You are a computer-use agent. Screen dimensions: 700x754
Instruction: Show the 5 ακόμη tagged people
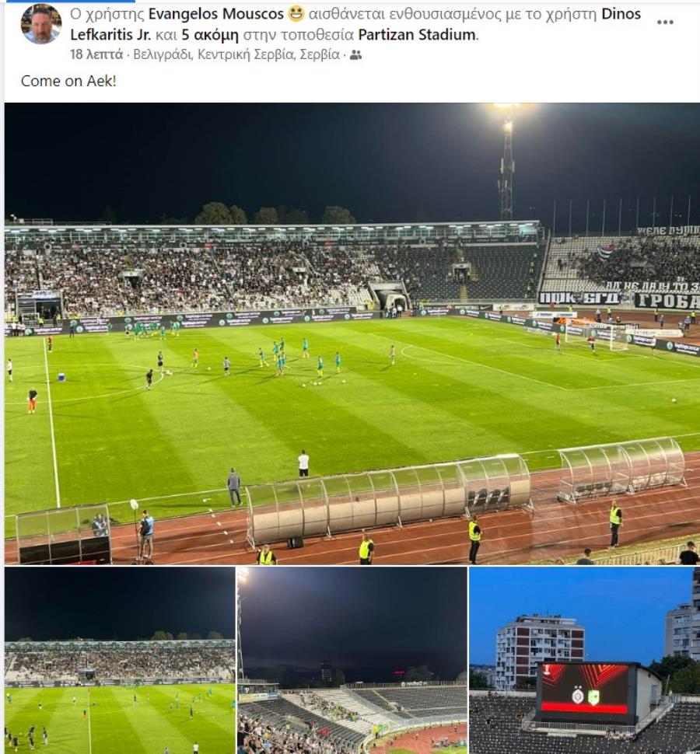pos(210,35)
